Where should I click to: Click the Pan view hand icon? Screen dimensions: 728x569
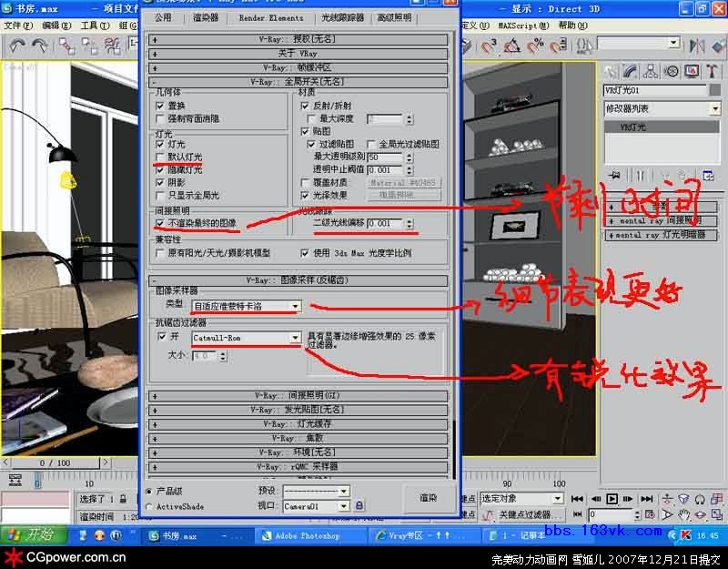[x=683, y=514]
